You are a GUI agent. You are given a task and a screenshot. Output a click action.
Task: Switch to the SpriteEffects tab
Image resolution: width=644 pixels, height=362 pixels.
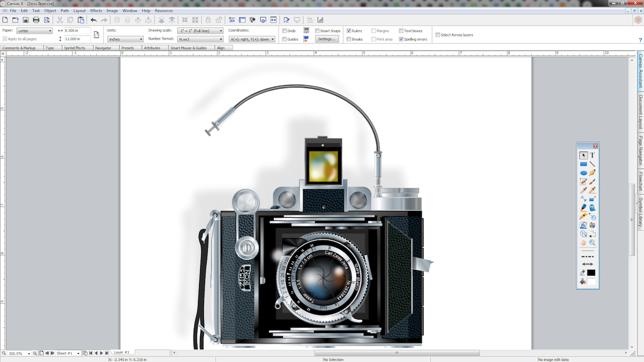click(74, 48)
